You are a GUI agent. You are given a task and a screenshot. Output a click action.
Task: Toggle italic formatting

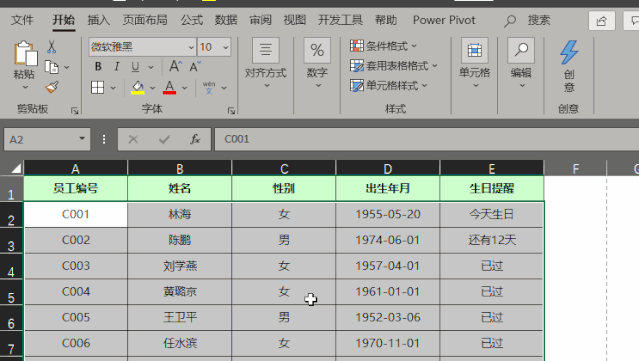tap(117, 66)
